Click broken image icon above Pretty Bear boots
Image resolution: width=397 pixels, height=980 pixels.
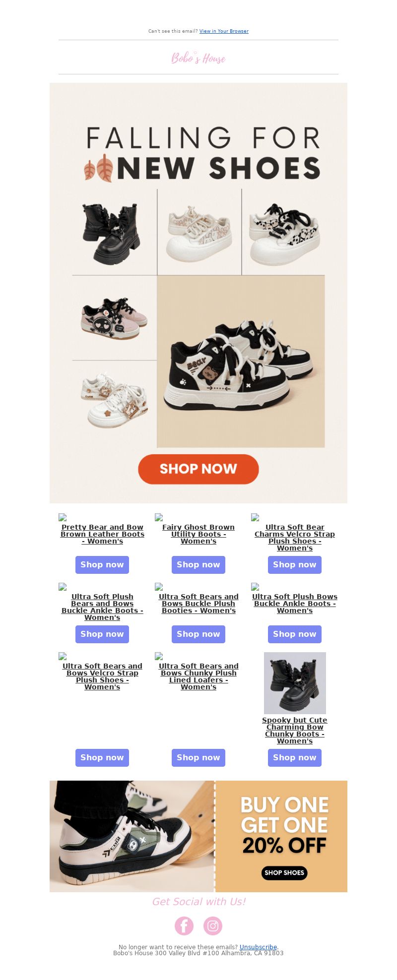[x=63, y=517]
